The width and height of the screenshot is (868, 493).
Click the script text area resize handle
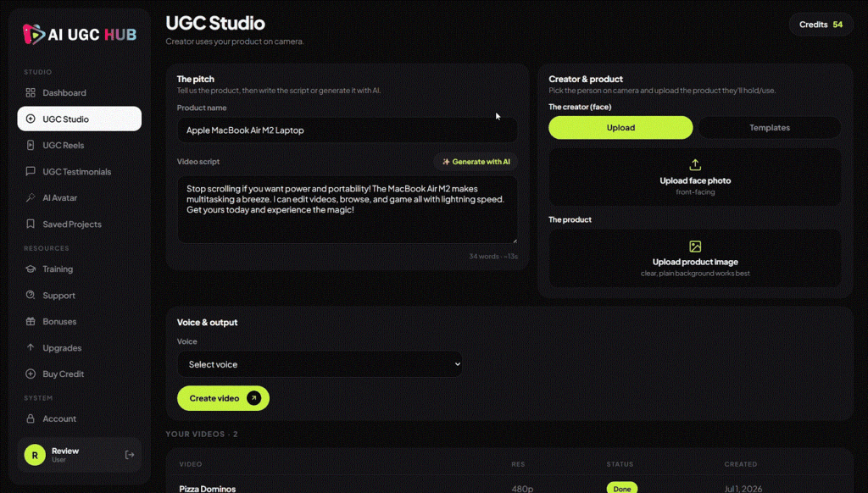click(515, 241)
